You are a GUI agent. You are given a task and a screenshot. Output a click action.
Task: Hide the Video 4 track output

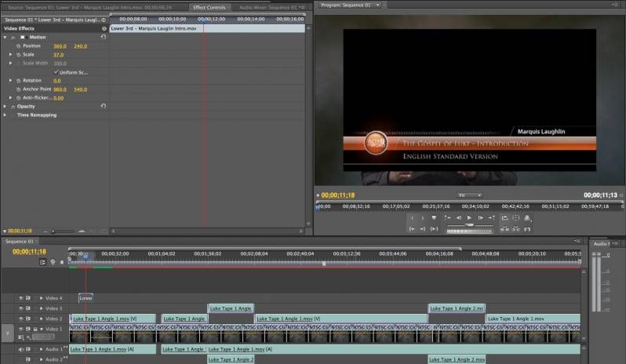tap(20, 298)
